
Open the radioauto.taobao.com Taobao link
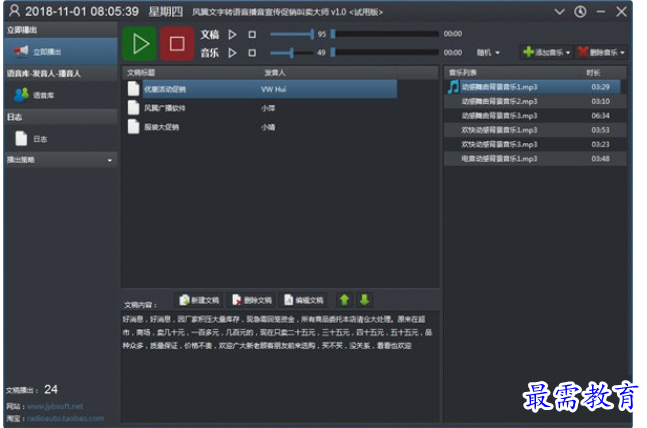(66, 419)
